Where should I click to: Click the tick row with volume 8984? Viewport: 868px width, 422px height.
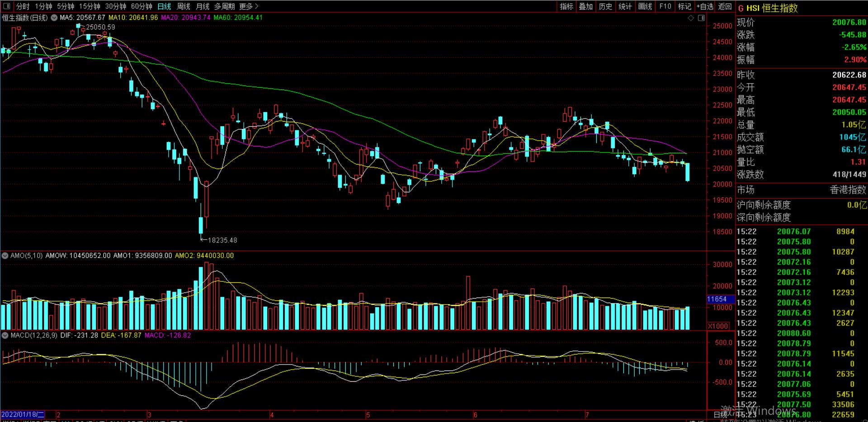(x=802, y=232)
